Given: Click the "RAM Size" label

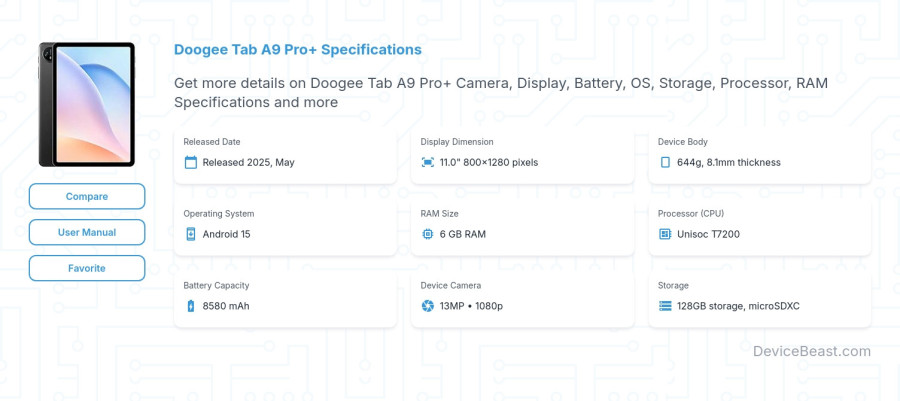Looking at the screenshot, I should (x=440, y=213).
